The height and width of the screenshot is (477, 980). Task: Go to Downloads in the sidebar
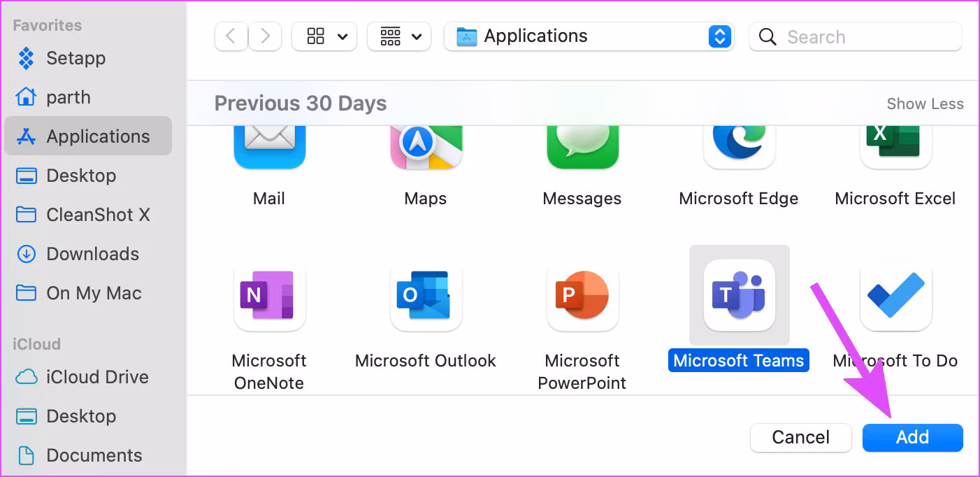click(77, 253)
